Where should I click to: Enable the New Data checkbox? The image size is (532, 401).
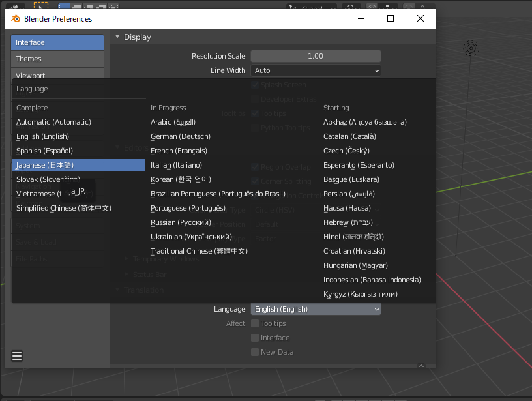(x=255, y=352)
